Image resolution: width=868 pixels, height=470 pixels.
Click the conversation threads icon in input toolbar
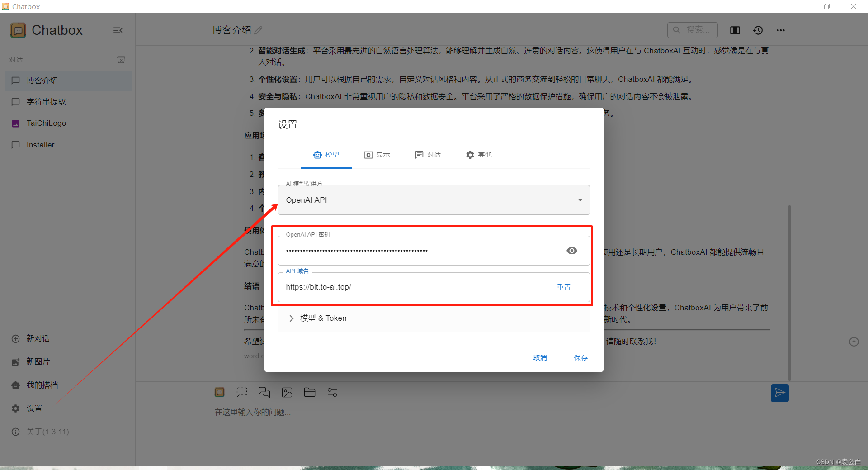[264, 392]
